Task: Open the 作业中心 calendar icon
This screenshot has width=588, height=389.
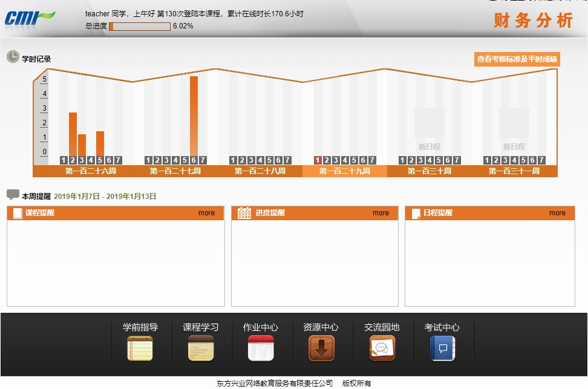Action: pos(261,348)
